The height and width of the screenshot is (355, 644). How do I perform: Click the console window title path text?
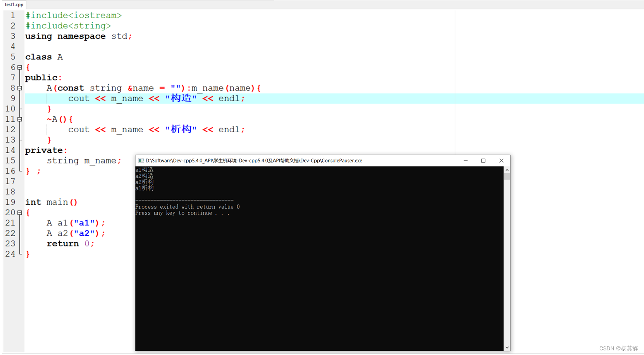[254, 161]
